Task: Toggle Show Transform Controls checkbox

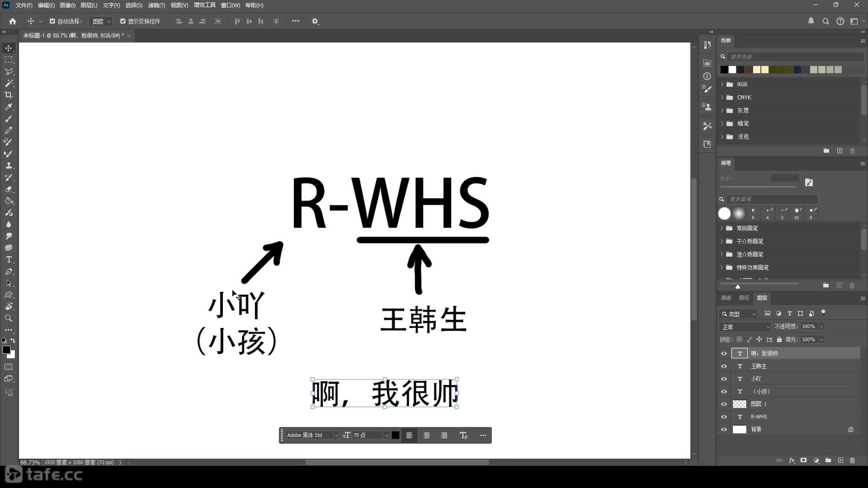Action: coord(123,21)
